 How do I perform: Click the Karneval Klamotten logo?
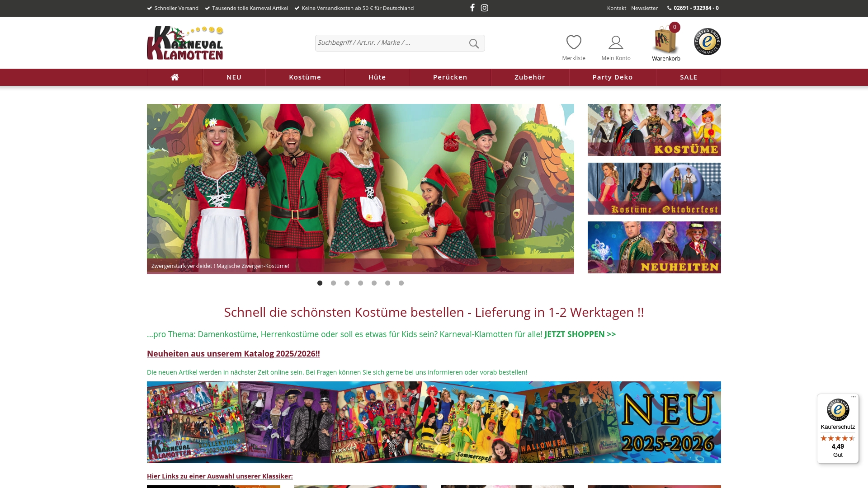(x=185, y=43)
